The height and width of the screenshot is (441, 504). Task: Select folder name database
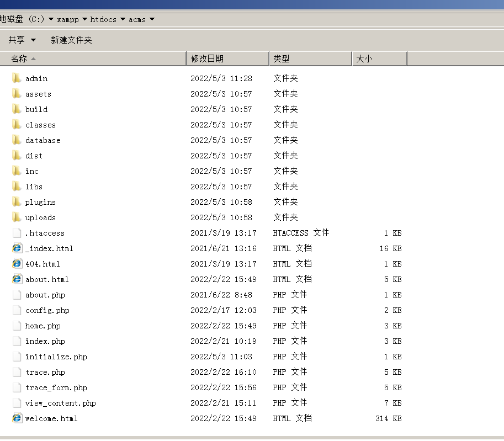[43, 140]
